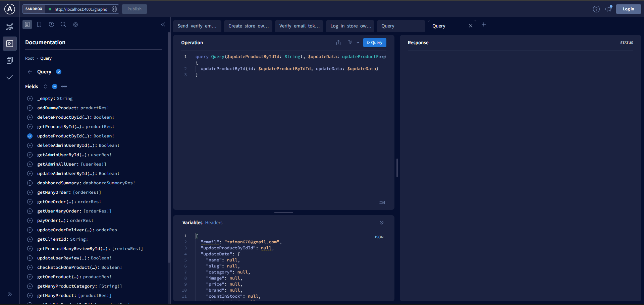Viewport: 644px width, 305px height.
Task: Uncheck the updateProductById field checkbox
Action: pyautogui.click(x=30, y=136)
